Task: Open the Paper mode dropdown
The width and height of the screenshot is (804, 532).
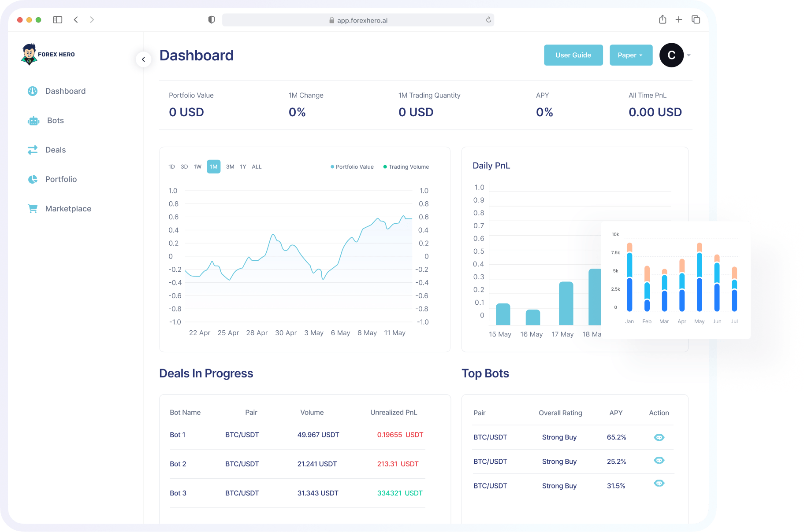Action: [630, 55]
